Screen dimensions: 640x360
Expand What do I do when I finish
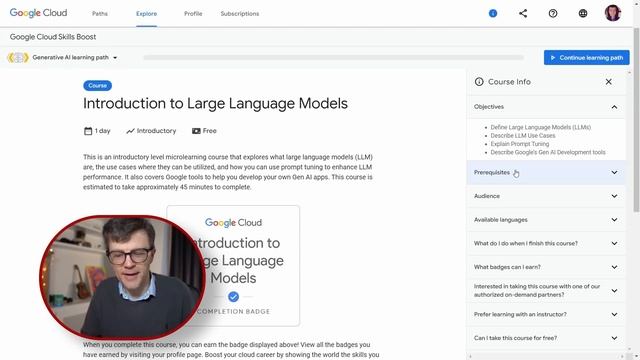click(546, 243)
